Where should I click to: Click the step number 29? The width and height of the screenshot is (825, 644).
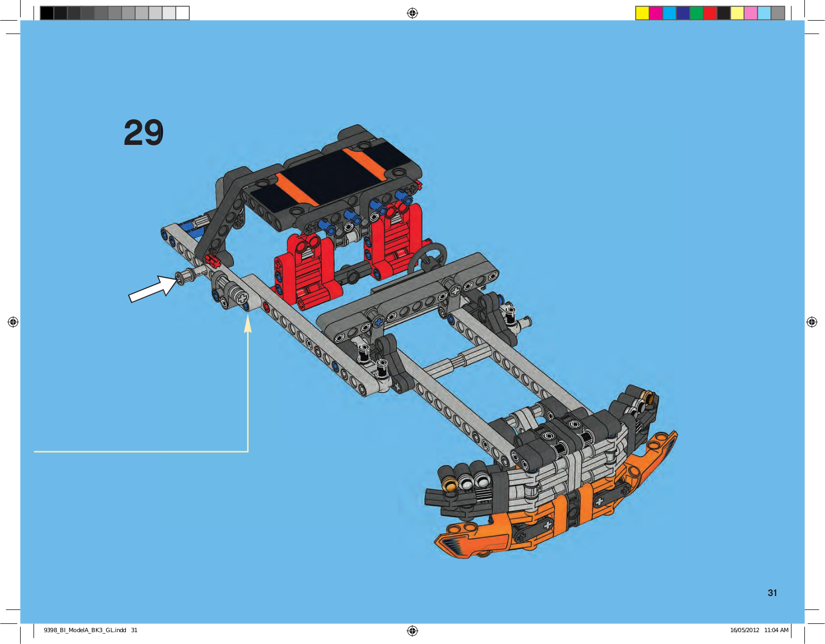(x=143, y=133)
